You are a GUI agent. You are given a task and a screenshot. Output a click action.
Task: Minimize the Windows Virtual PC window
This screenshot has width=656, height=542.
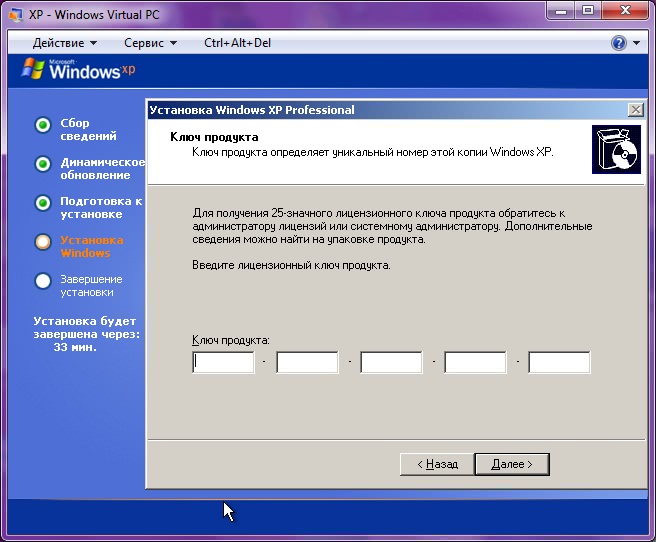pyautogui.click(x=561, y=10)
